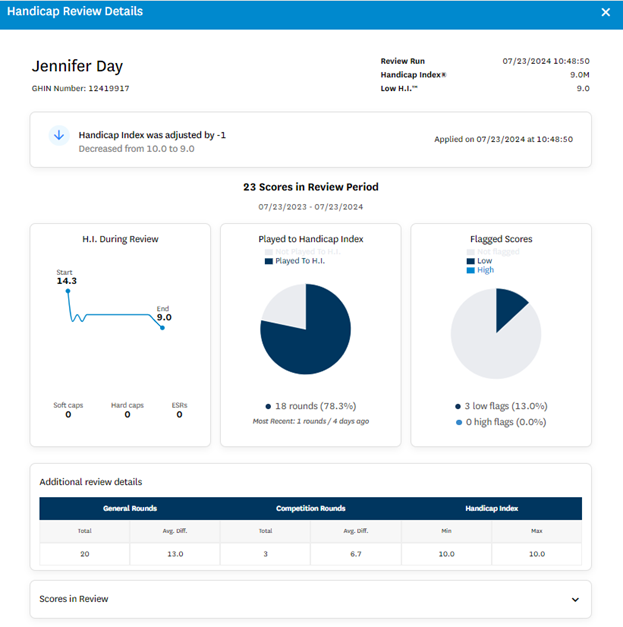Image resolution: width=623 pixels, height=627 pixels.
Task: Click the player name Jennifer Day
Action: [77, 66]
